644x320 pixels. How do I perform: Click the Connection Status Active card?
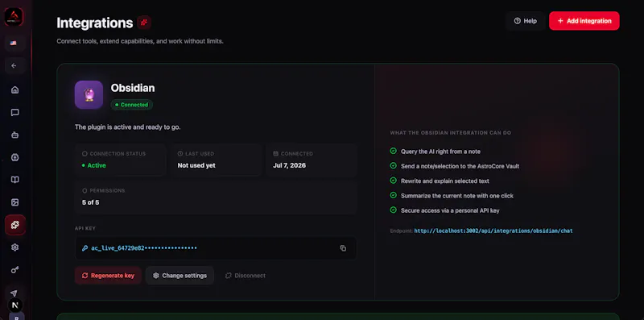click(120, 160)
